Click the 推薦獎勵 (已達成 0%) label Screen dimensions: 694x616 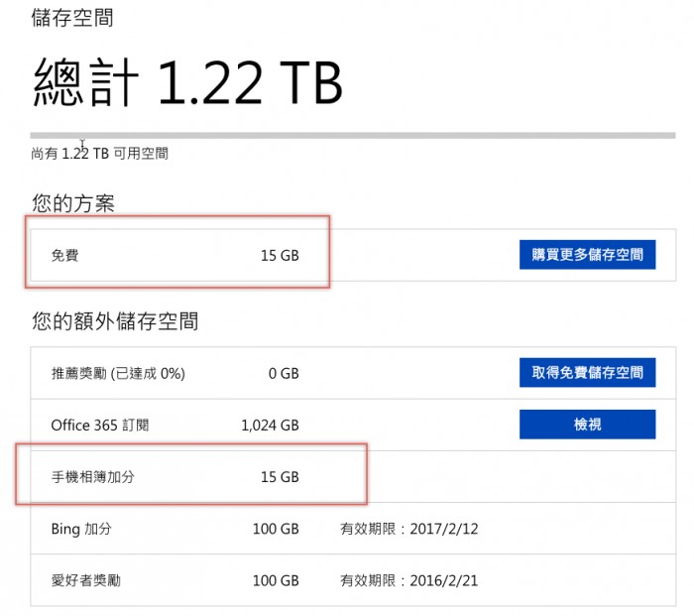(x=118, y=373)
